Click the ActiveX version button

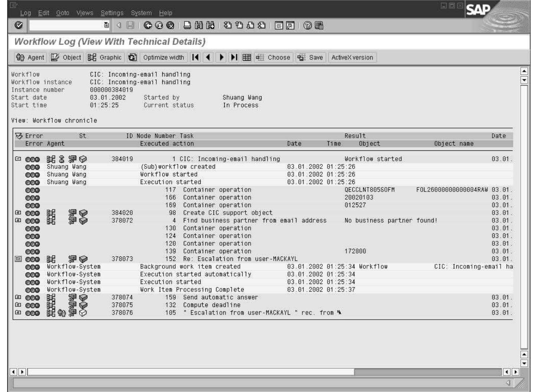tap(352, 58)
